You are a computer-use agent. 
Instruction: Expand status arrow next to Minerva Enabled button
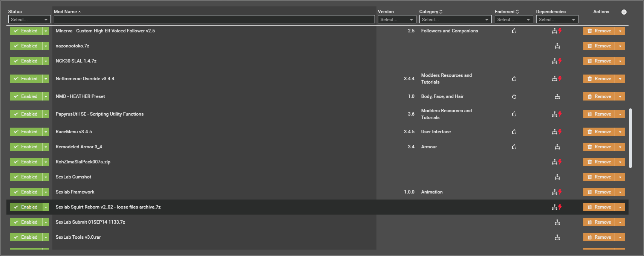click(46, 31)
